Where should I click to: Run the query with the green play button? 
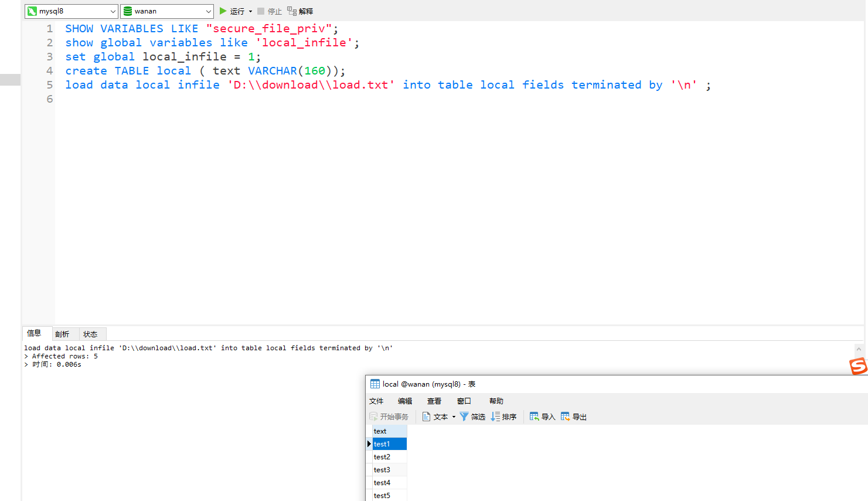[x=223, y=11]
